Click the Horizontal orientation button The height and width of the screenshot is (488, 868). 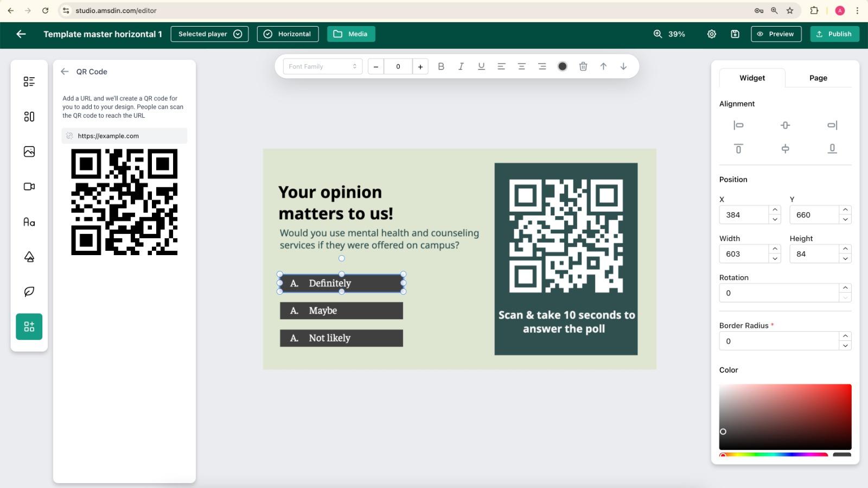pyautogui.click(x=288, y=34)
